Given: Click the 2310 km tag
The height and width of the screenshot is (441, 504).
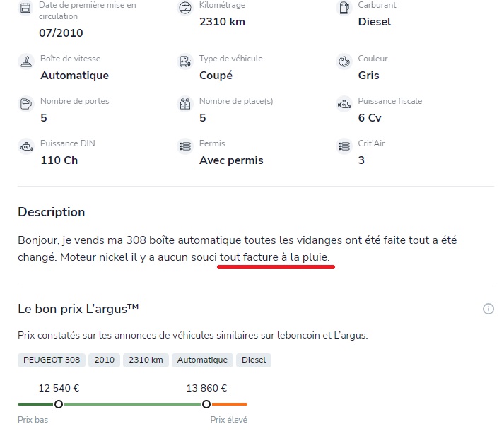Looking at the screenshot, I should click(x=145, y=360).
